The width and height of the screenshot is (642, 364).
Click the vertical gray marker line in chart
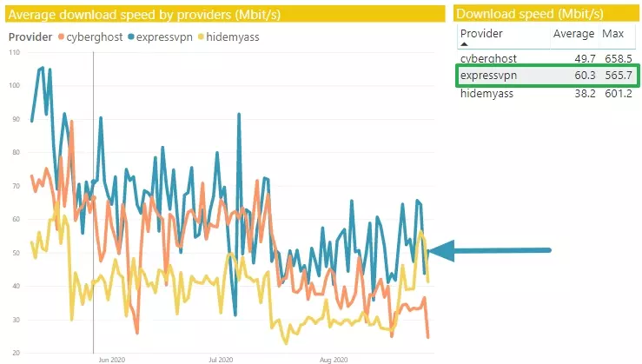pos(93,261)
